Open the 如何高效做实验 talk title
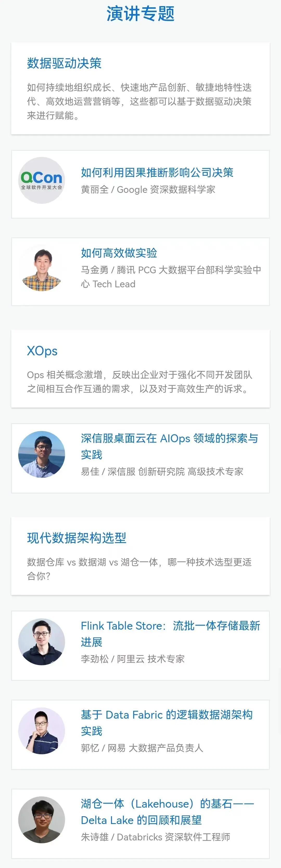281x868 pixels. click(119, 253)
